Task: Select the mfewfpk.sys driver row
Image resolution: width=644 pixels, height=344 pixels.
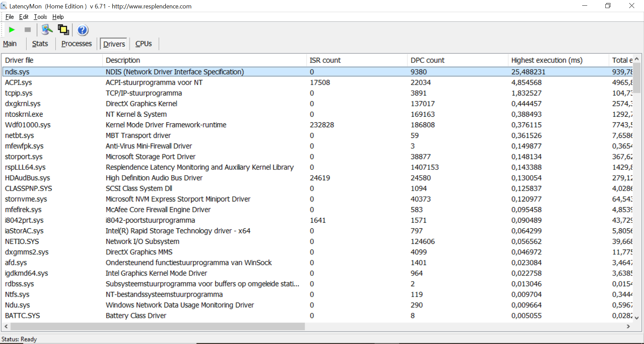Action: click(x=318, y=146)
